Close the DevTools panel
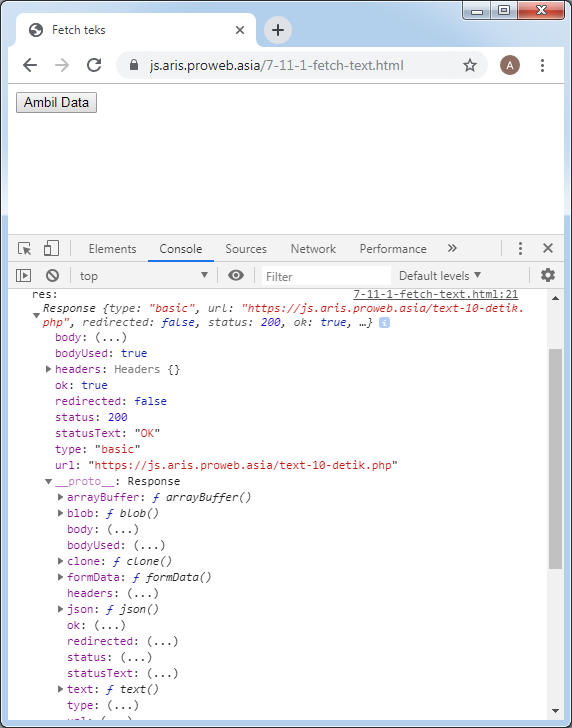572x728 pixels. [x=548, y=248]
